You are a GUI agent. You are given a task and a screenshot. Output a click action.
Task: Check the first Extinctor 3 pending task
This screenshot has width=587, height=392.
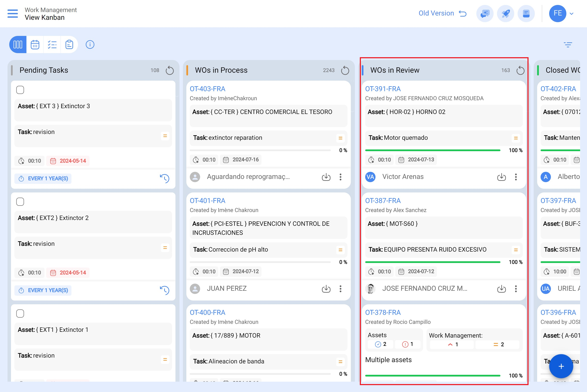click(20, 90)
